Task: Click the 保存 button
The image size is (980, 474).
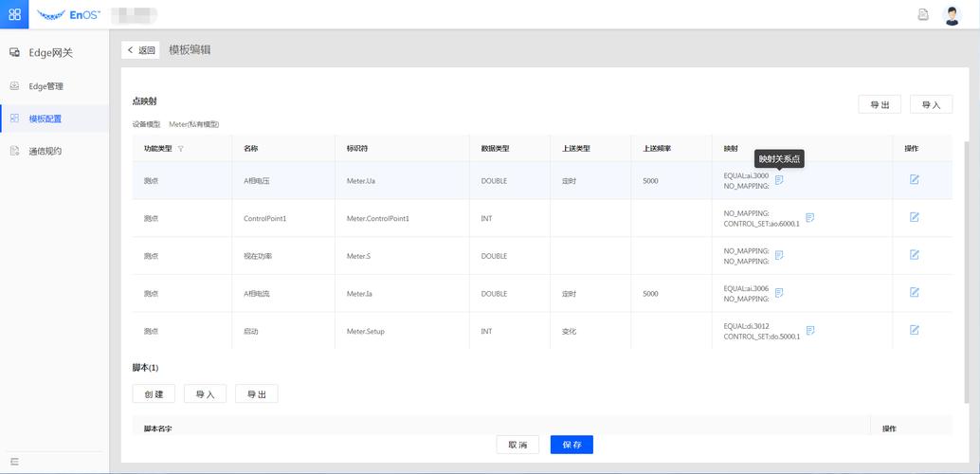Action: tap(572, 445)
